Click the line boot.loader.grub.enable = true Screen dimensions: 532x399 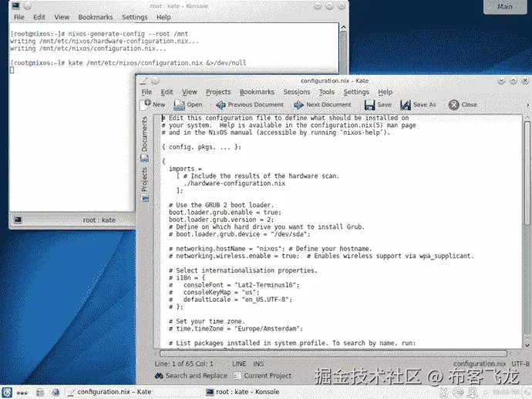coord(225,213)
